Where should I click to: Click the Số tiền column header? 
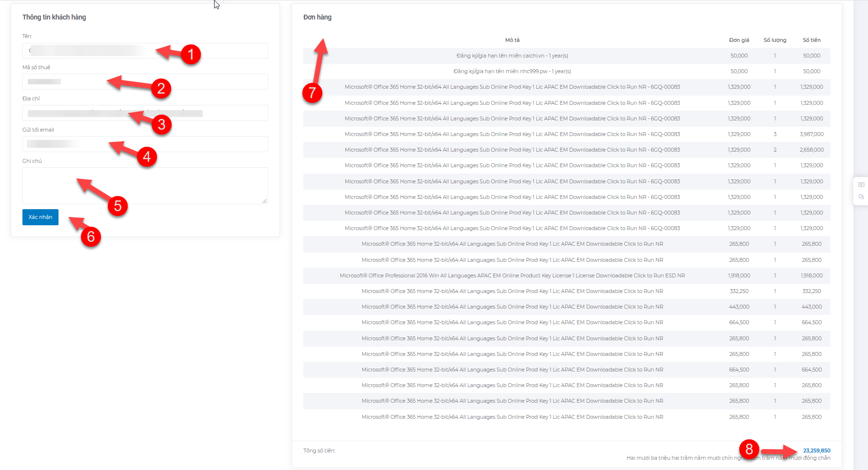point(812,40)
